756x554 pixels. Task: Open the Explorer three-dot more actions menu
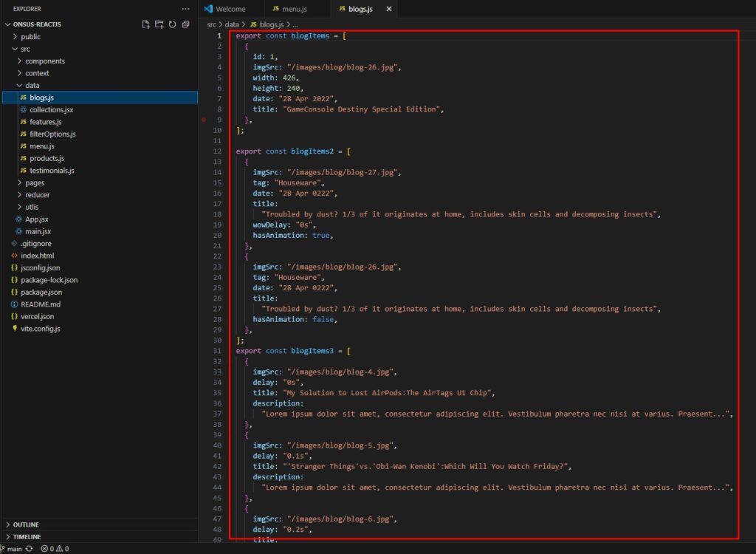(x=185, y=9)
